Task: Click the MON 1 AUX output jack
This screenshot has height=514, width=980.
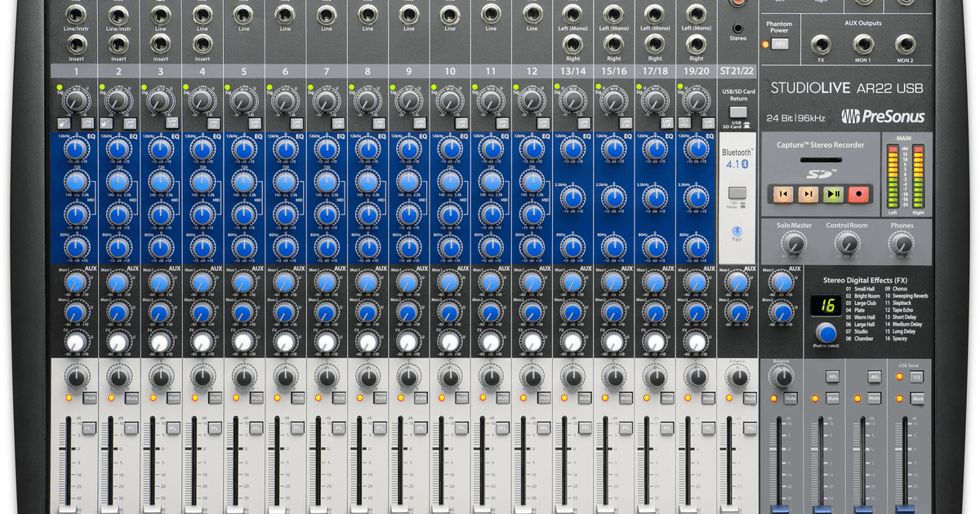Action: tap(862, 44)
